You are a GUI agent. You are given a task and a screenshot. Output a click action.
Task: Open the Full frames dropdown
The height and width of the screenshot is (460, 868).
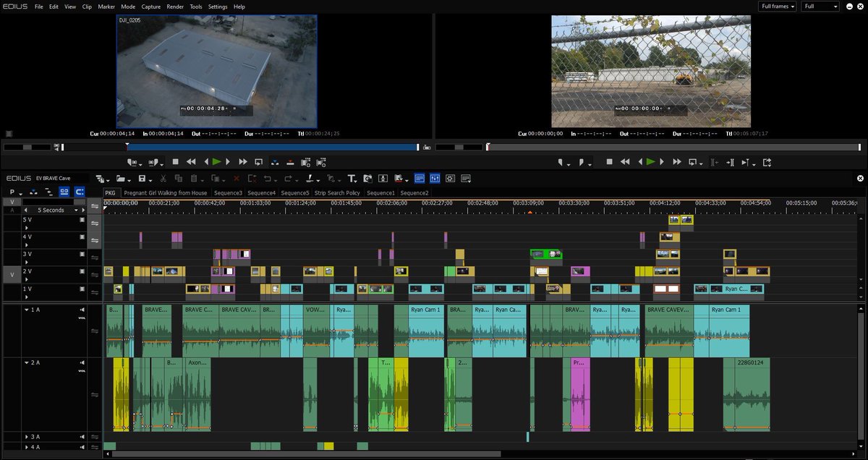pyautogui.click(x=778, y=7)
